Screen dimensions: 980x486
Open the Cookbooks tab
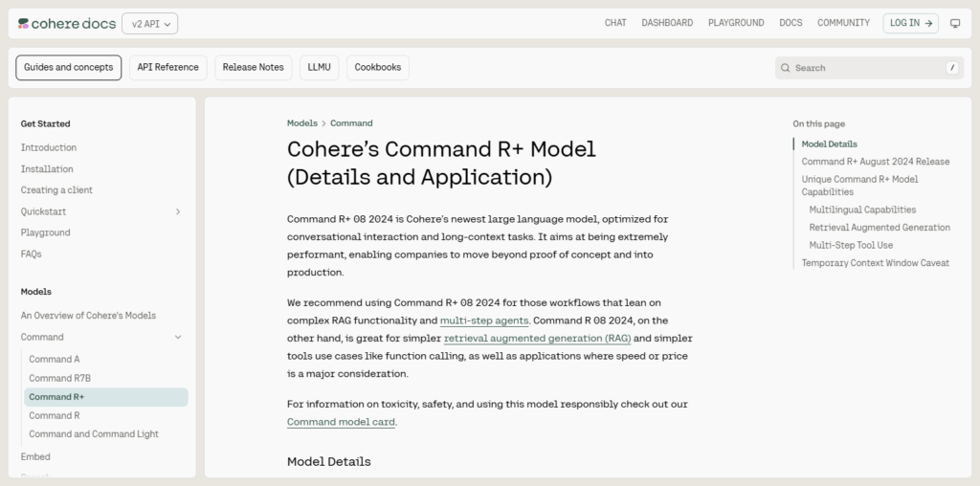pyautogui.click(x=378, y=68)
